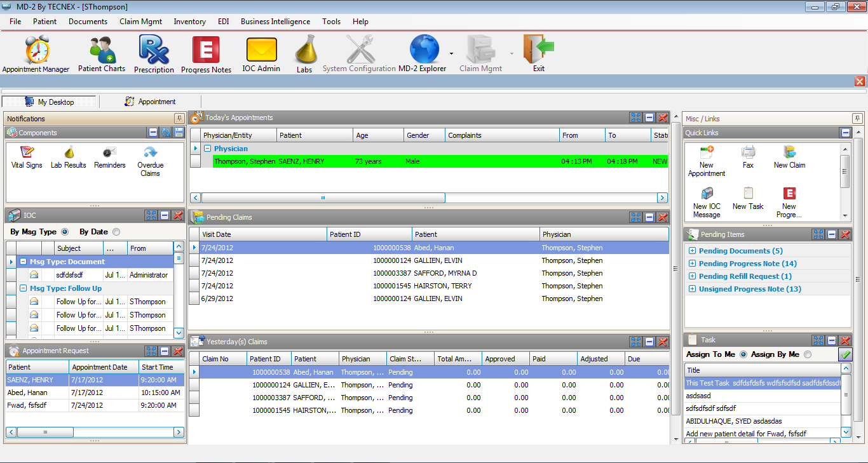Viewport: 868px width, 463px height.
Task: Switch to the Appointment tab
Action: click(151, 102)
